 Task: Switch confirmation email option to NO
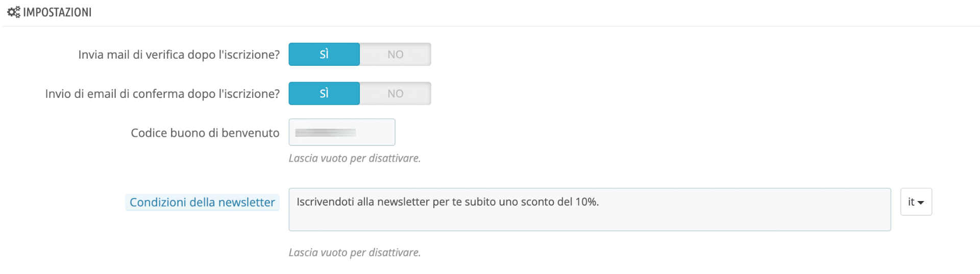[395, 93]
